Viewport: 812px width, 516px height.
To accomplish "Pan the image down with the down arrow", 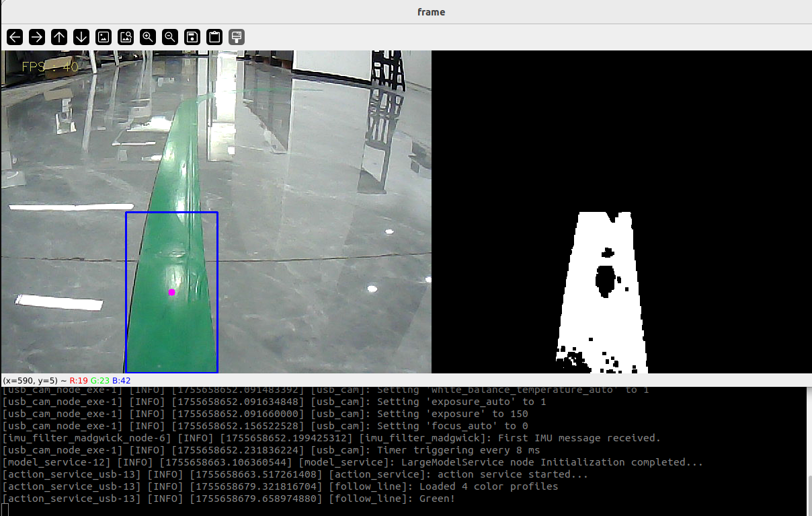I will (x=81, y=37).
